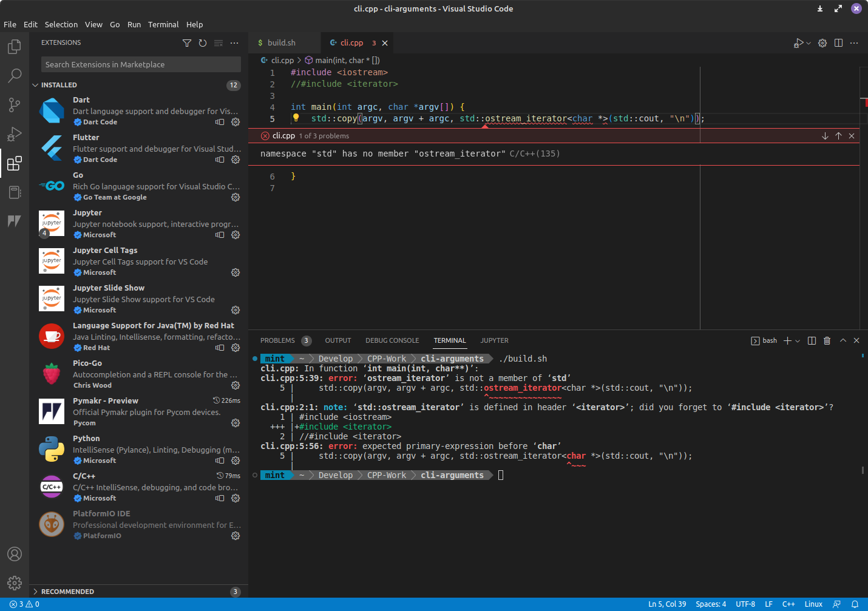Open the Extensions view icon
This screenshot has height=611, width=868.
point(15,163)
